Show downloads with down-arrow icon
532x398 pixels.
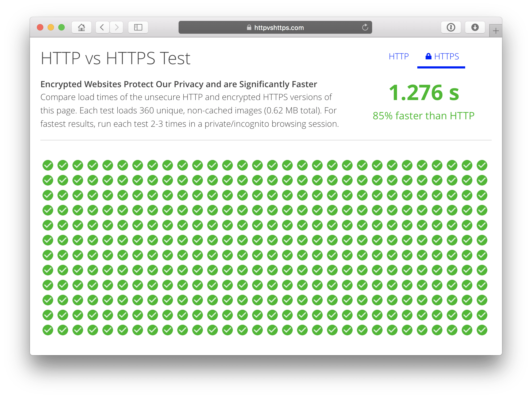tap(475, 27)
